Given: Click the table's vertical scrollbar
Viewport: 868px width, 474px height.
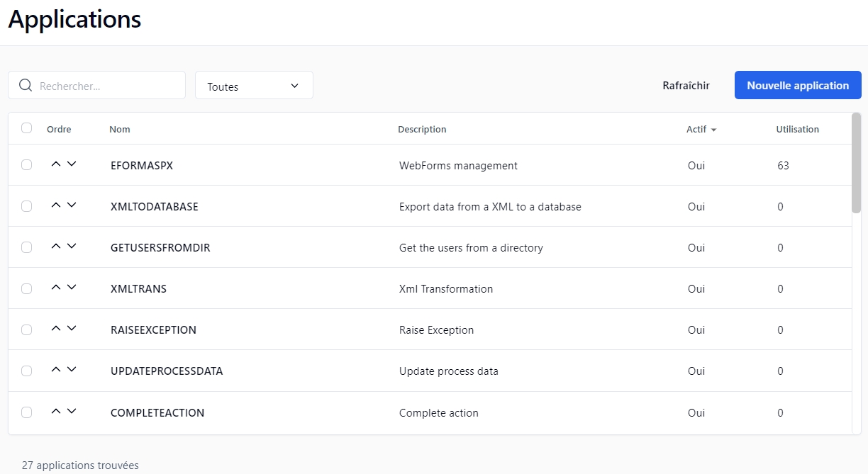Looking at the screenshot, I should 856,163.
